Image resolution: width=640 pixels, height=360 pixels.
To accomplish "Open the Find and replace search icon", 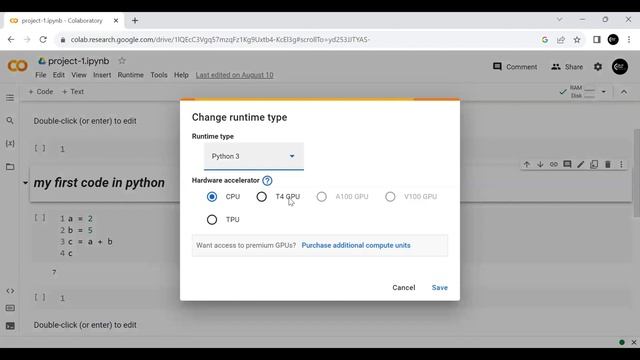I will click(x=10, y=121).
